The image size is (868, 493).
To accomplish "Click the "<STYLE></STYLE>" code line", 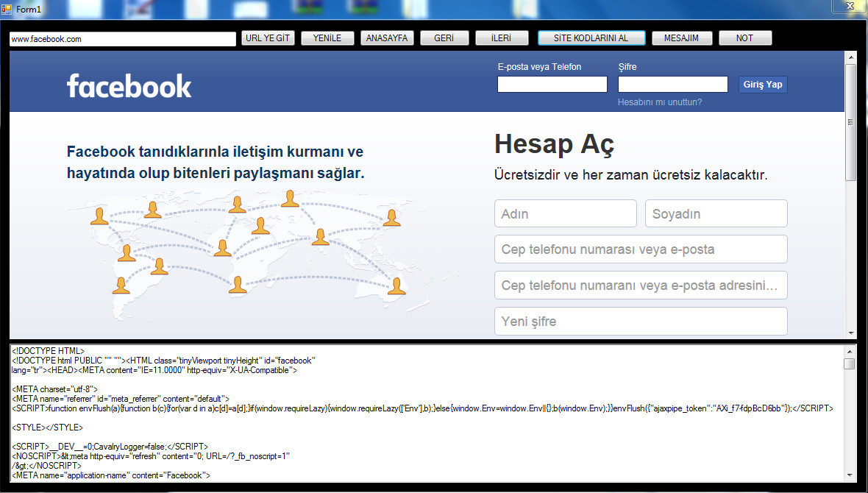I will click(48, 428).
